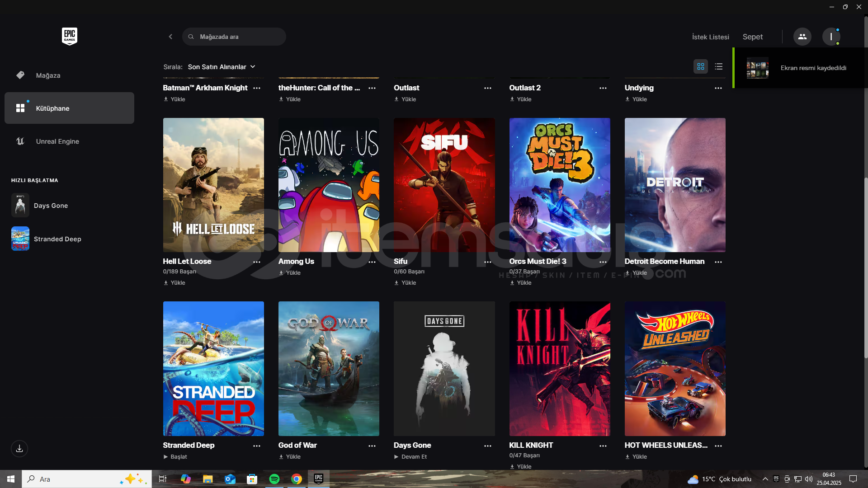Open options menu for Among Us

tap(372, 262)
